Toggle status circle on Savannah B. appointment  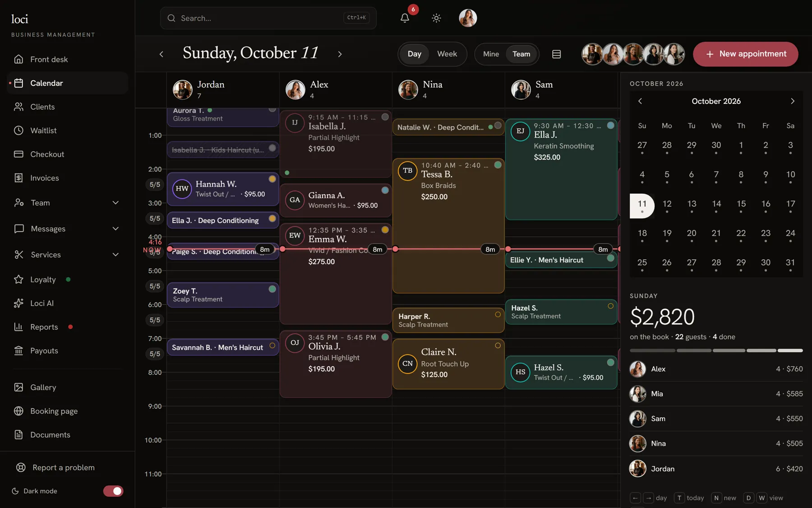point(272,345)
